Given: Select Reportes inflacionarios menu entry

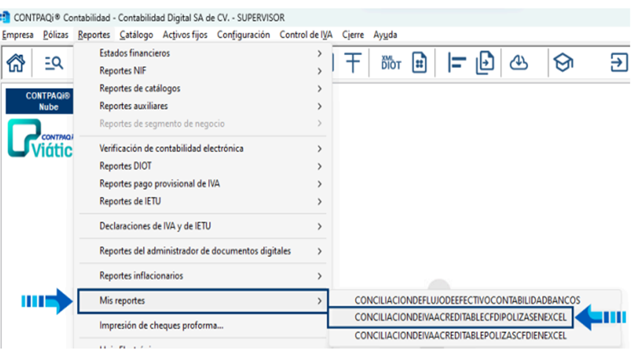Looking at the screenshot, I should click(x=203, y=276).
